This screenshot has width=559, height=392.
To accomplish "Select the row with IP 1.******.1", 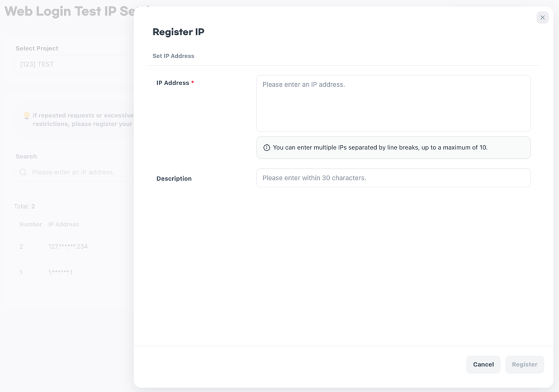I will (61, 272).
